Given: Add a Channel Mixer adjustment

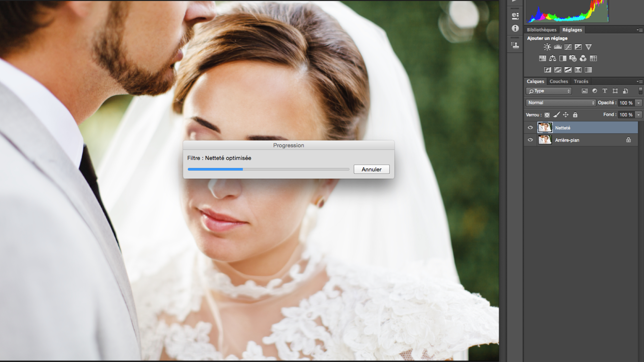Looking at the screenshot, I should click(x=583, y=58).
